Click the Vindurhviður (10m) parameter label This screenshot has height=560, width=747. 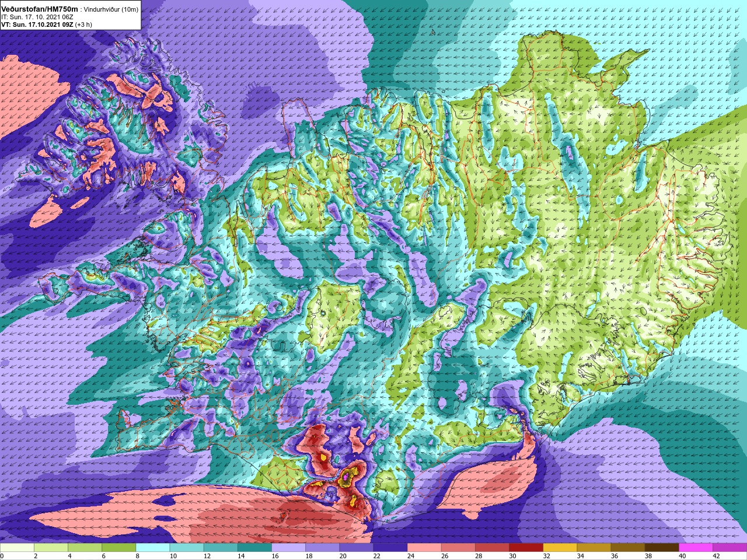[111, 9]
